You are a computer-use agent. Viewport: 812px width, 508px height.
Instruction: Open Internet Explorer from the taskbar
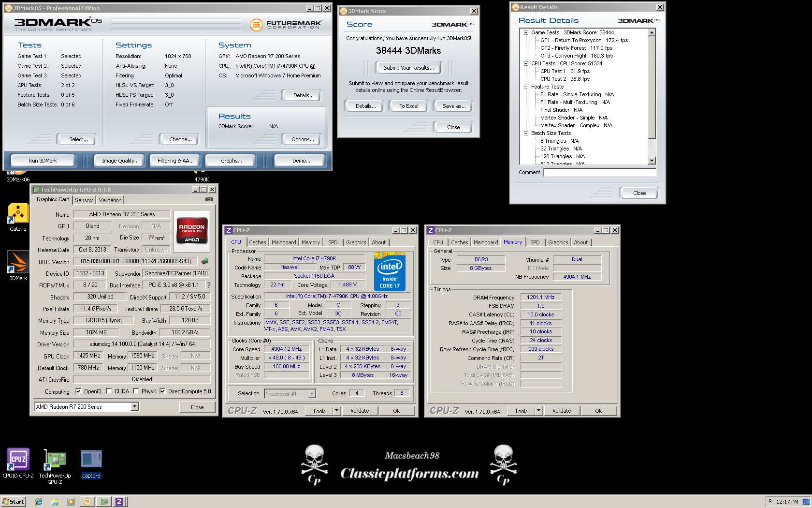tap(39, 502)
